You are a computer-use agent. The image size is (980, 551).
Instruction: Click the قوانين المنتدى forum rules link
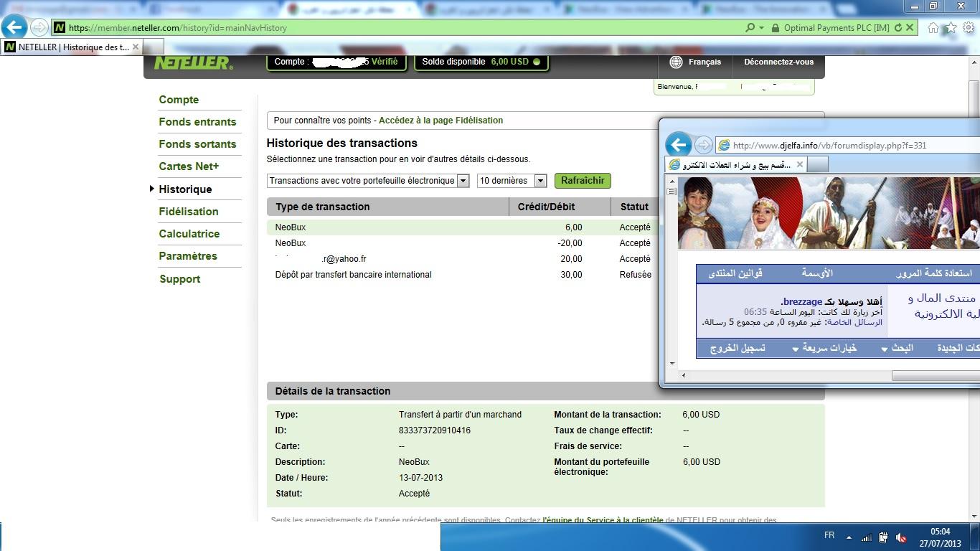tap(735, 273)
